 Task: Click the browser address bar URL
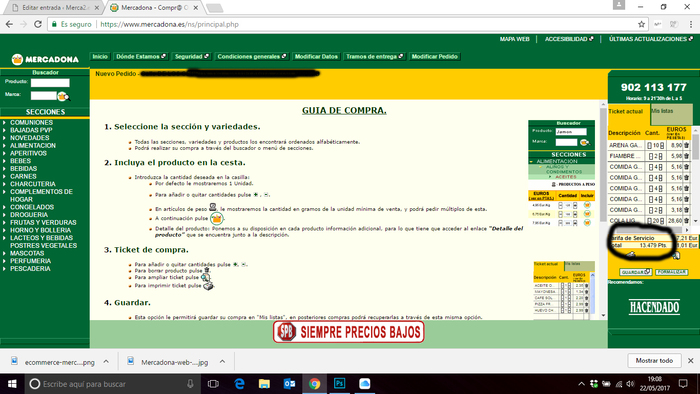click(169, 24)
